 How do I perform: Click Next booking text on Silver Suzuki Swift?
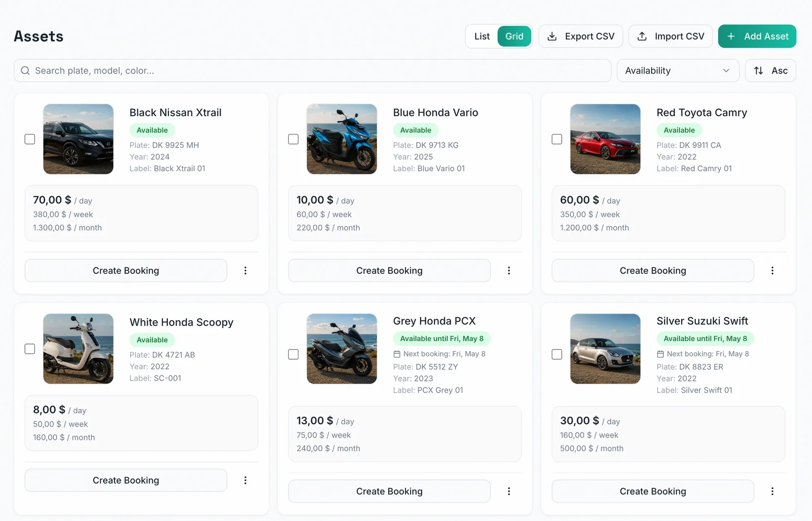coord(708,354)
